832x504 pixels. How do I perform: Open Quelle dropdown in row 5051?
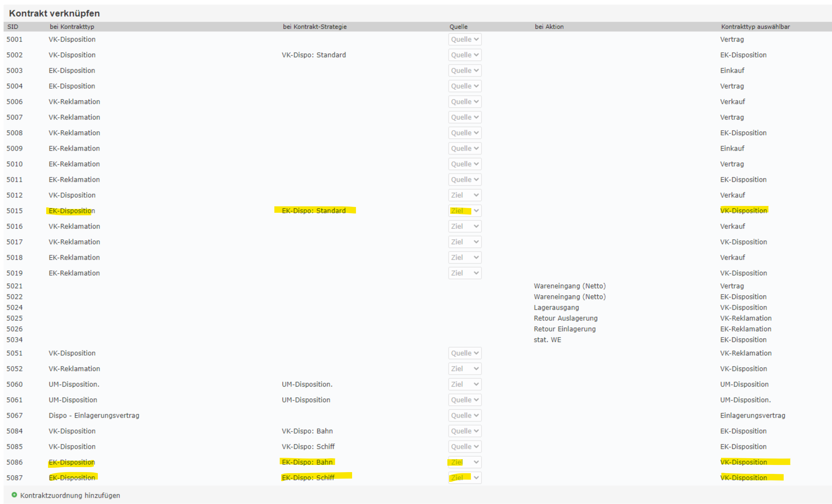(465, 353)
